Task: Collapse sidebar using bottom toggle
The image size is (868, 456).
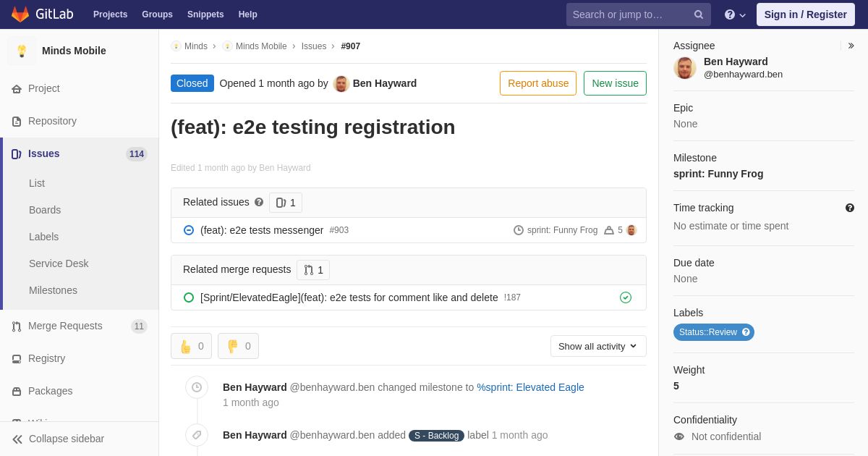Action: point(80,439)
